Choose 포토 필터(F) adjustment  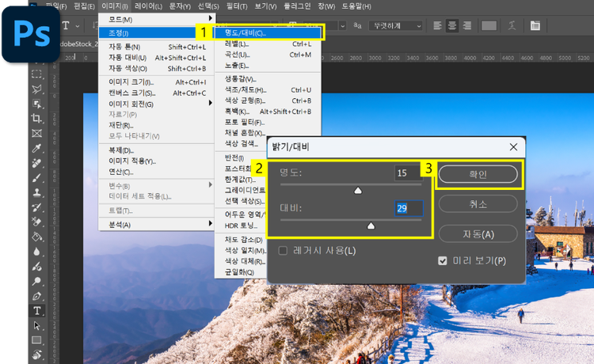coord(268,122)
